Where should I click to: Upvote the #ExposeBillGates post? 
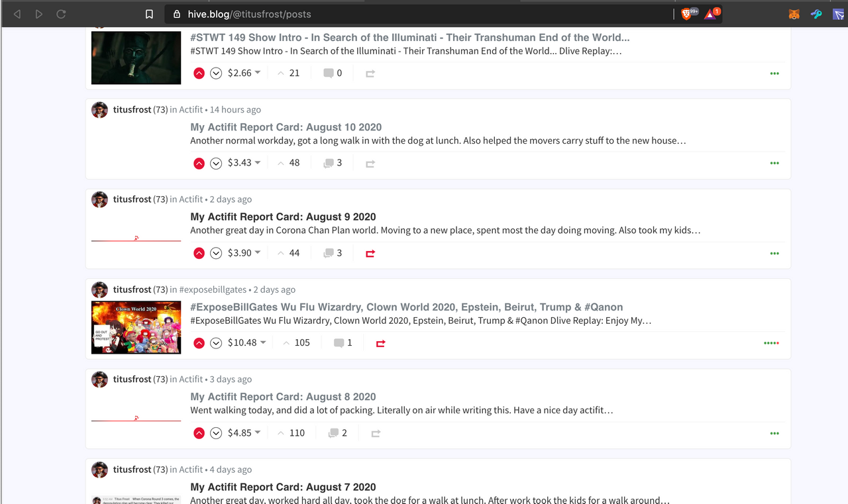199,343
